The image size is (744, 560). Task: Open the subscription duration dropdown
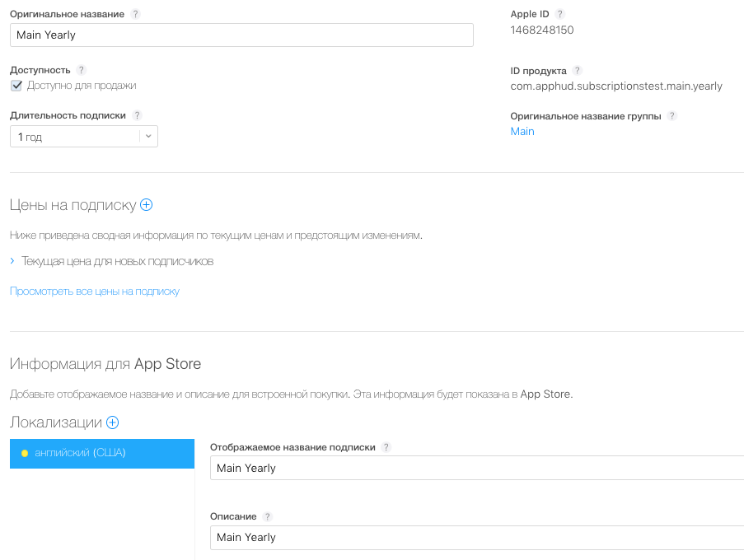pos(84,137)
